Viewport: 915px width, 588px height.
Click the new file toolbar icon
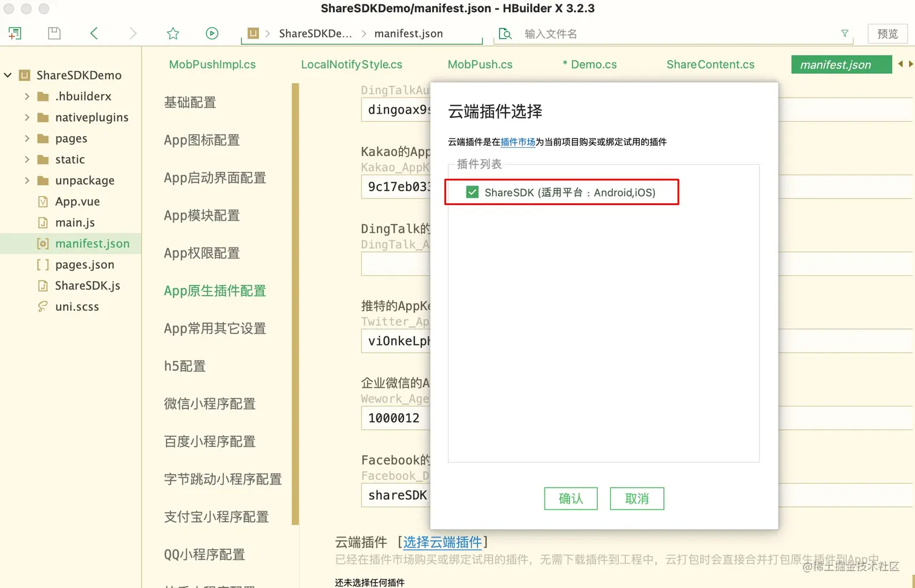(15, 33)
